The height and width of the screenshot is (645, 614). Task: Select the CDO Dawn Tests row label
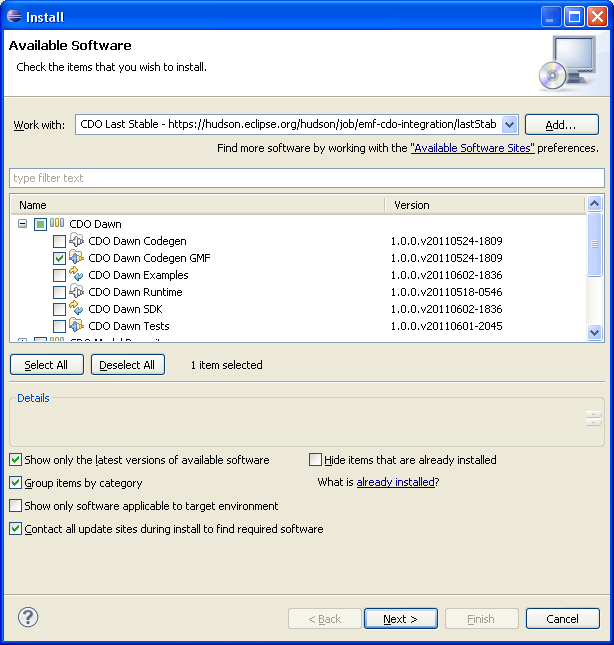129,326
